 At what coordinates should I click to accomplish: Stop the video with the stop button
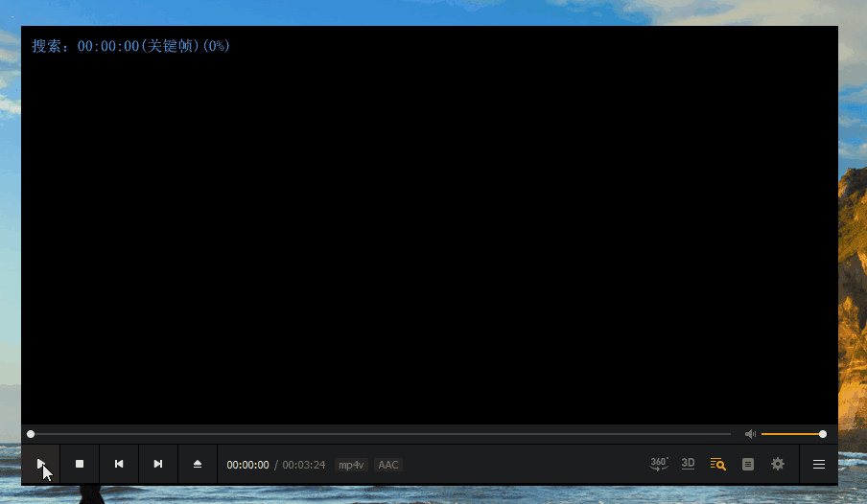click(x=80, y=464)
